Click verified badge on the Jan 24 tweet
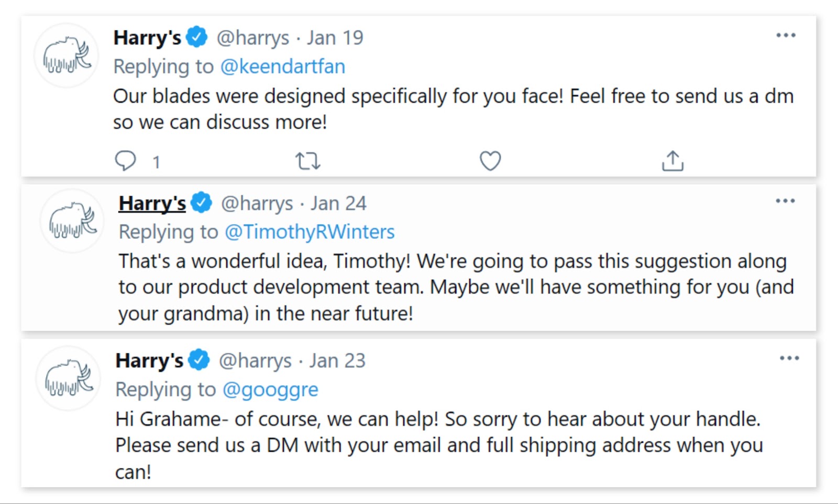 [202, 203]
